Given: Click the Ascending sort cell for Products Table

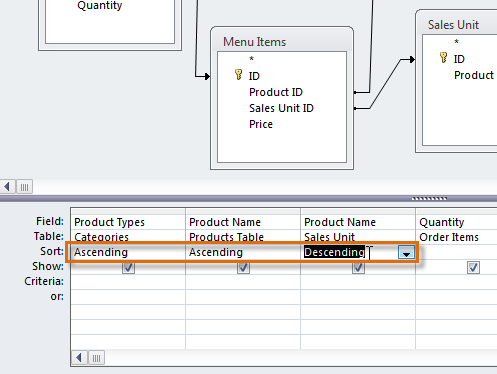Looking at the screenshot, I should (x=243, y=252).
